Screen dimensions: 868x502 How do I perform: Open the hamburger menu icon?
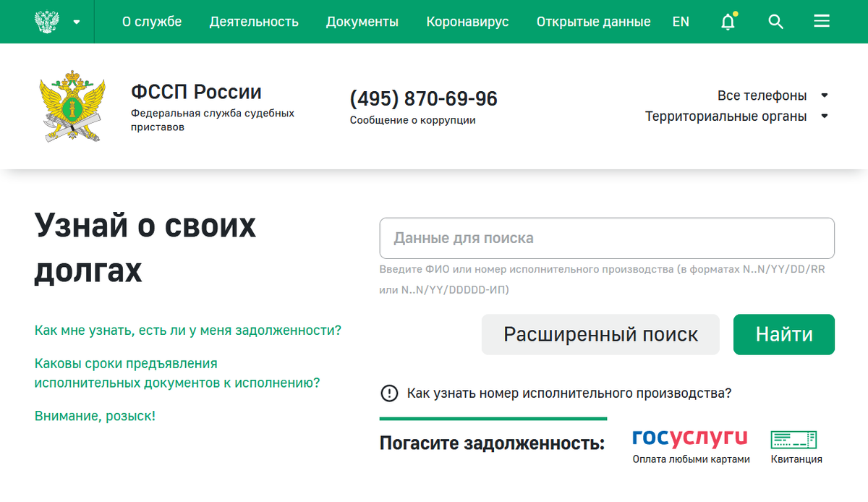point(822,22)
